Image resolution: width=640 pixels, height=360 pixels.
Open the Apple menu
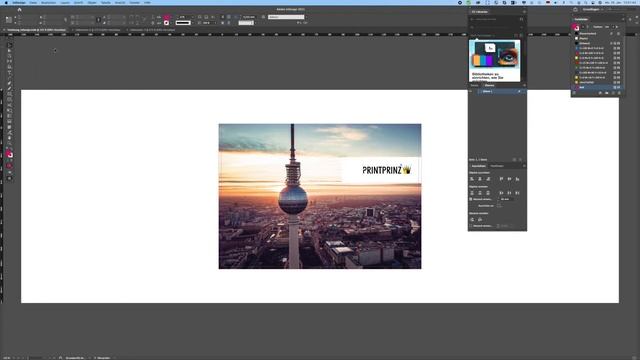point(6,2)
